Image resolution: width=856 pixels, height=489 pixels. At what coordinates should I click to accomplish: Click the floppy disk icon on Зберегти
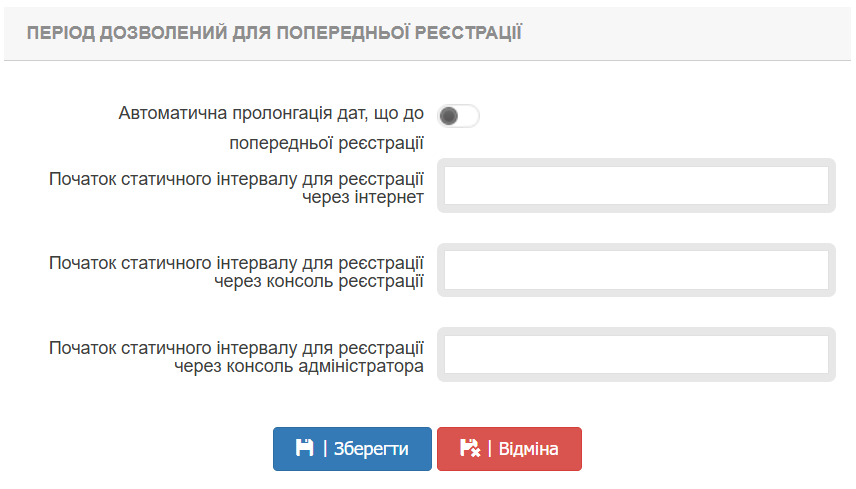(x=304, y=448)
